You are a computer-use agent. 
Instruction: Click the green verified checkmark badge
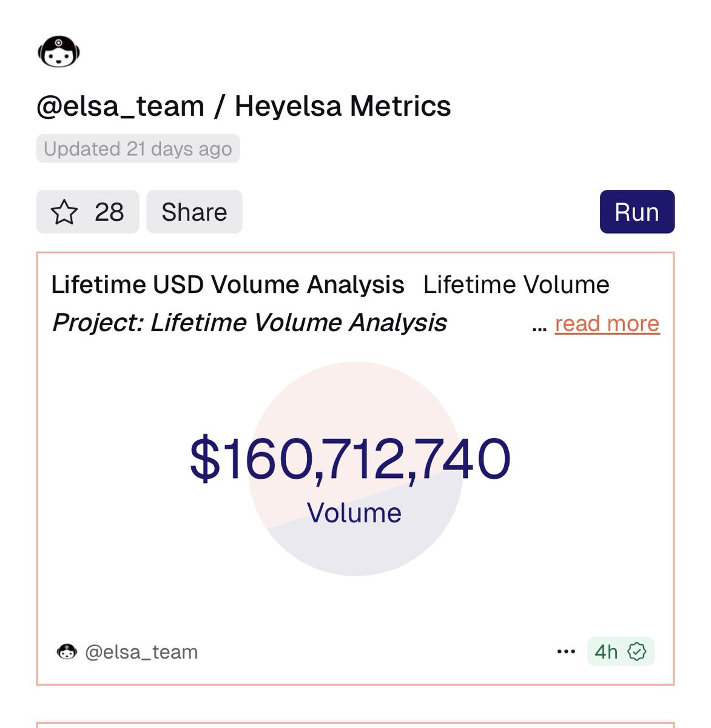point(637,652)
